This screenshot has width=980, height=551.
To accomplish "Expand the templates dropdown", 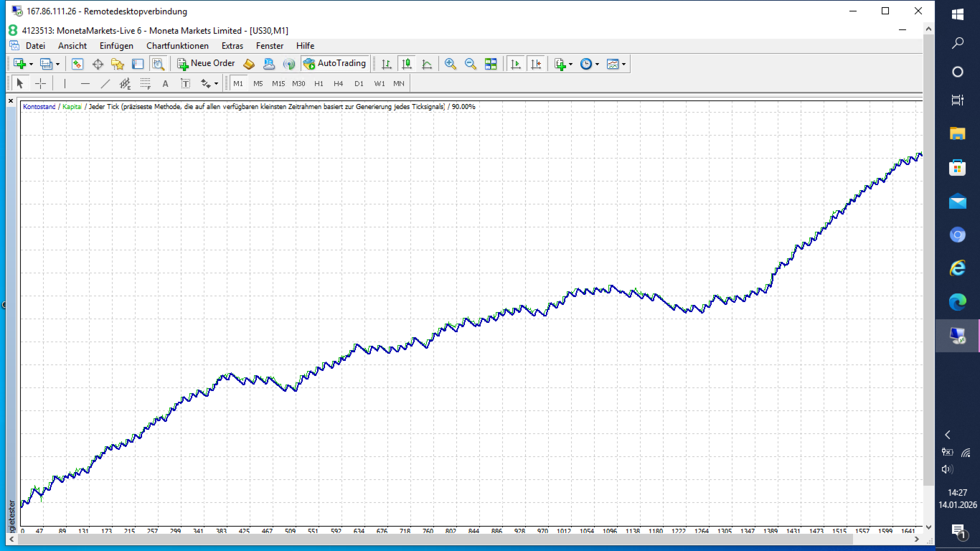I will (623, 64).
